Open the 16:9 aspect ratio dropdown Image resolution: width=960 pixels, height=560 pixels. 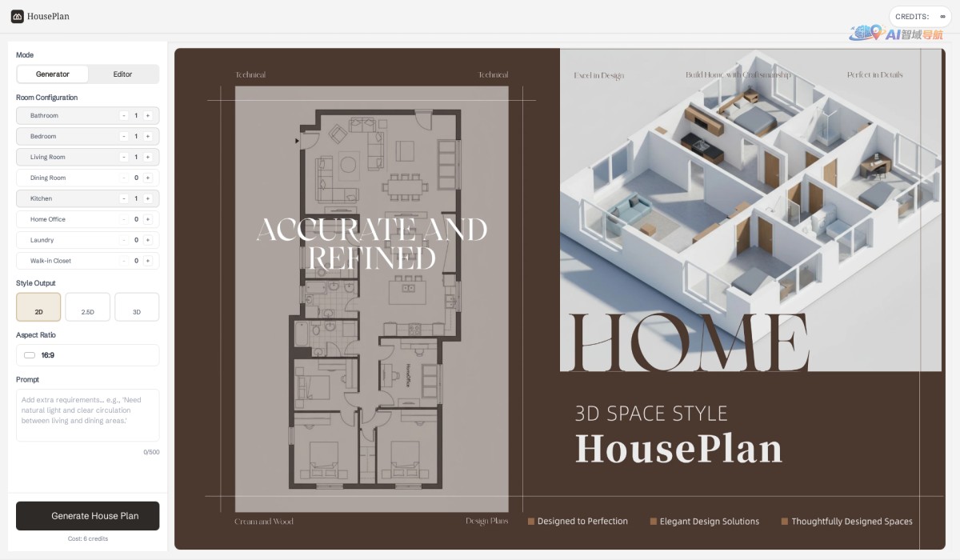click(88, 355)
